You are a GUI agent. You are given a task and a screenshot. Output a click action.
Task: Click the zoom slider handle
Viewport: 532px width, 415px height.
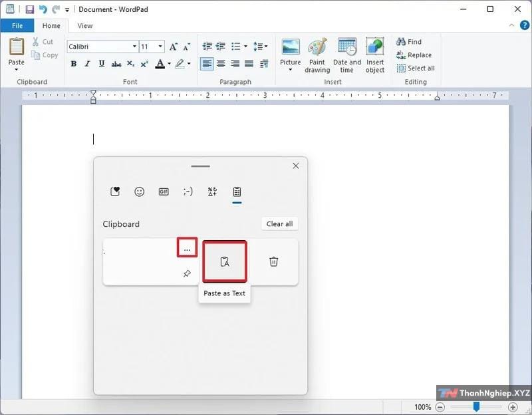click(476, 406)
